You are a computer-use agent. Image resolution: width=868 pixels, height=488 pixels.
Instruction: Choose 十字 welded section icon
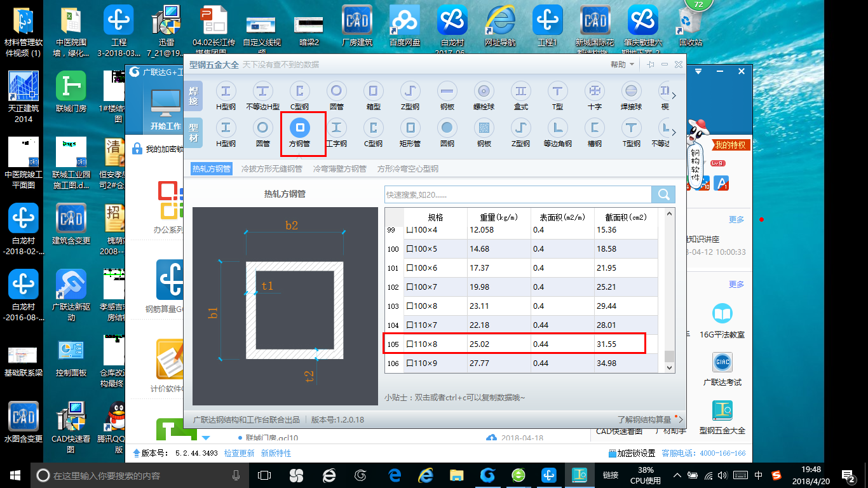click(x=595, y=97)
